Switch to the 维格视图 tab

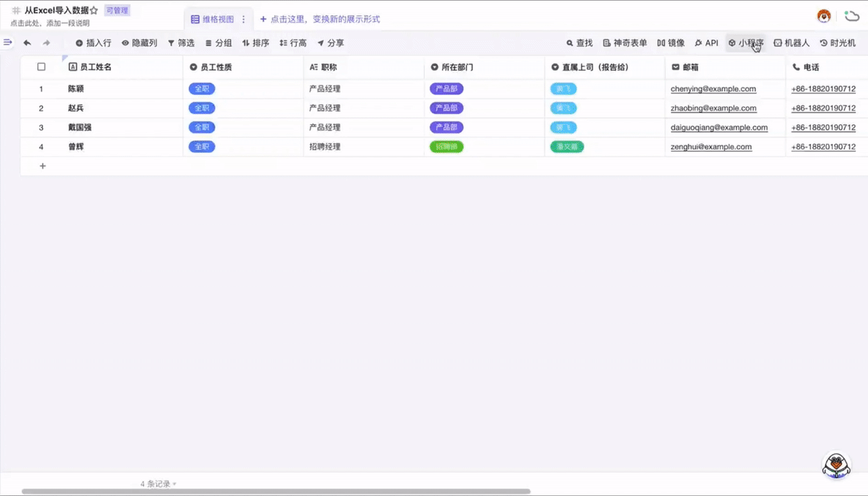point(212,20)
